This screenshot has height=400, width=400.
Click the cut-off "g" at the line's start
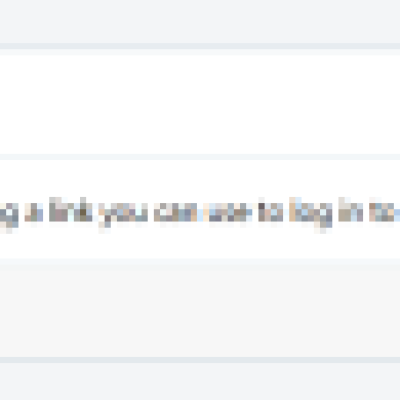[x=9, y=216]
